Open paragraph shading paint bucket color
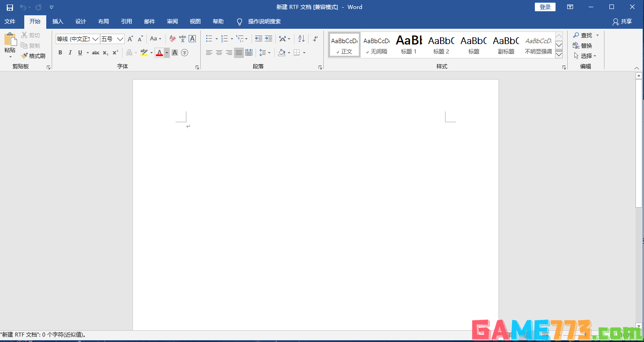 [282, 53]
